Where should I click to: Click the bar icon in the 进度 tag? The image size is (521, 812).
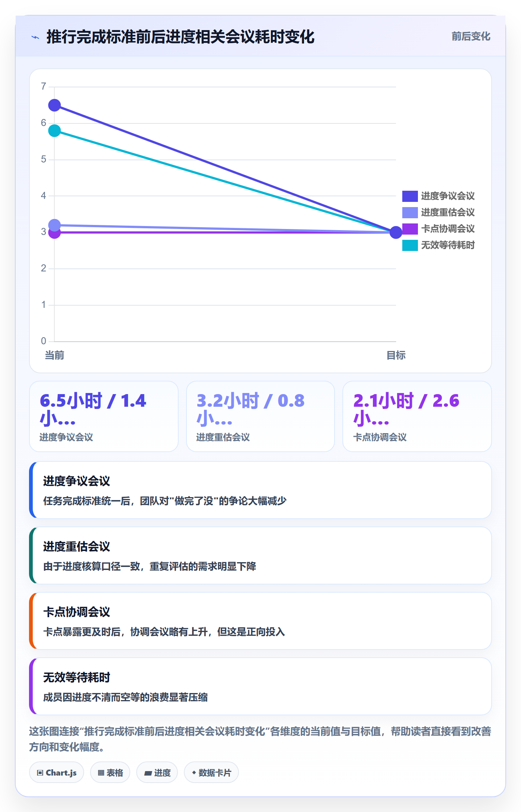148,773
